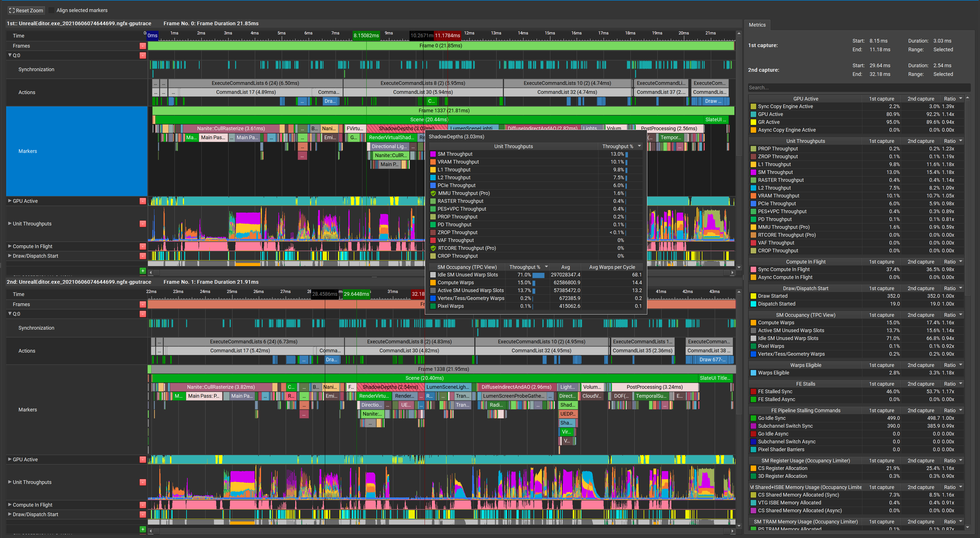Remove the Compute In Flight row
The image size is (980, 538).
coord(143,246)
